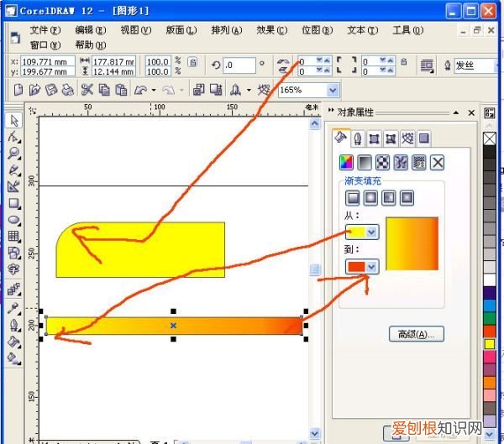Open the 效果(C) menu
Viewport: 504px width, 444px height.
[271, 30]
